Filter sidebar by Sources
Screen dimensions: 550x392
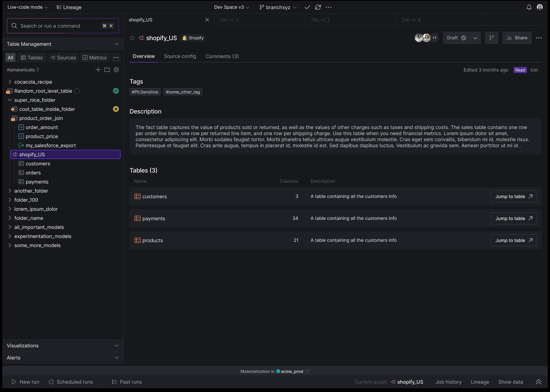63,58
